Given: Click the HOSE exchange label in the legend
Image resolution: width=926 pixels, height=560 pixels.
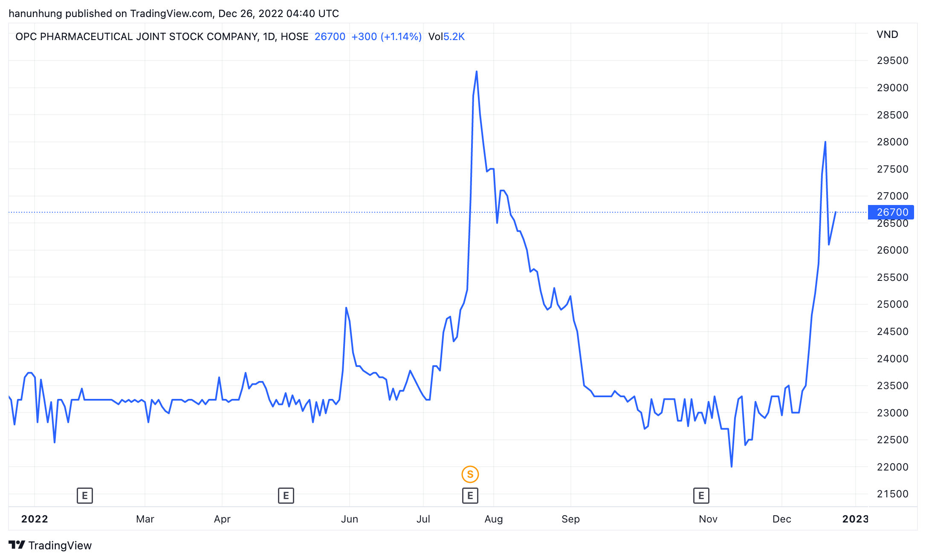Looking at the screenshot, I should tap(296, 37).
